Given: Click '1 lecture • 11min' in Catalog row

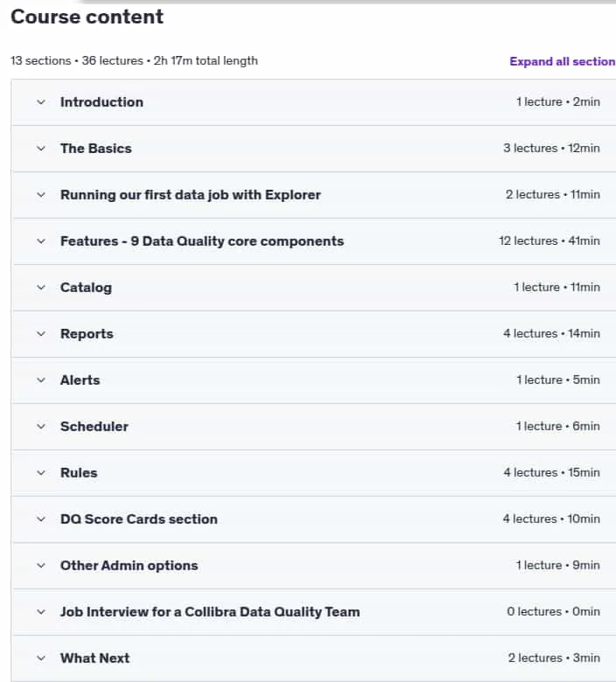Looking at the screenshot, I should tap(557, 287).
